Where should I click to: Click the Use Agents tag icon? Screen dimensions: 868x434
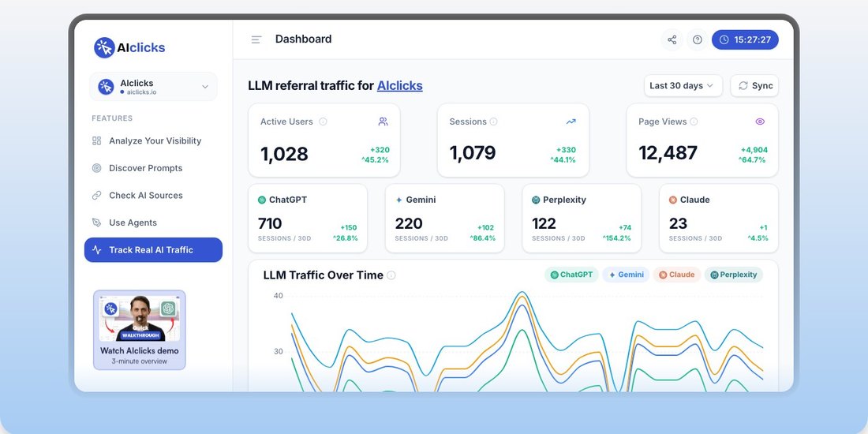96,223
